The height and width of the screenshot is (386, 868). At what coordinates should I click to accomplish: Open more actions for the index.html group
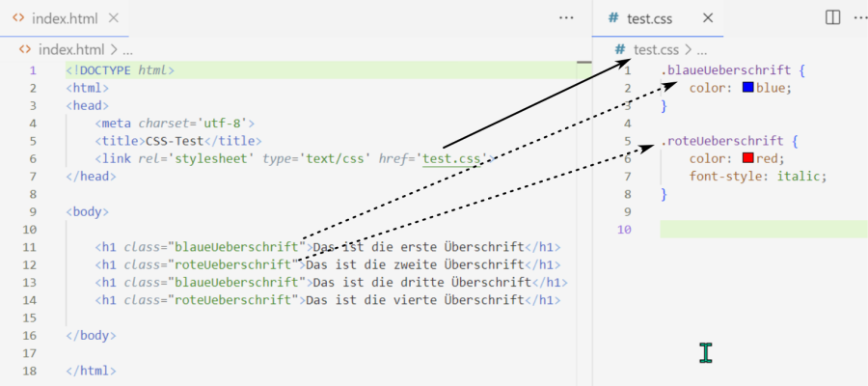(x=567, y=17)
